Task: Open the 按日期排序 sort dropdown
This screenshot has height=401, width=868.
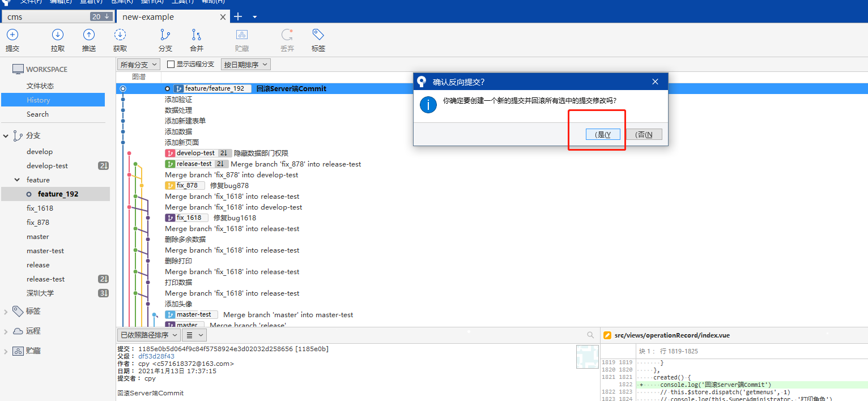Action: pos(245,65)
